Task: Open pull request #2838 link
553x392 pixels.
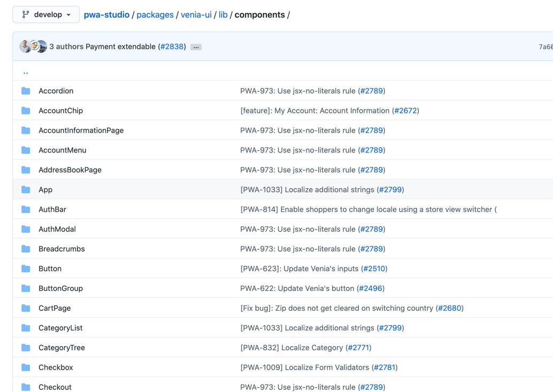Action: tap(172, 47)
